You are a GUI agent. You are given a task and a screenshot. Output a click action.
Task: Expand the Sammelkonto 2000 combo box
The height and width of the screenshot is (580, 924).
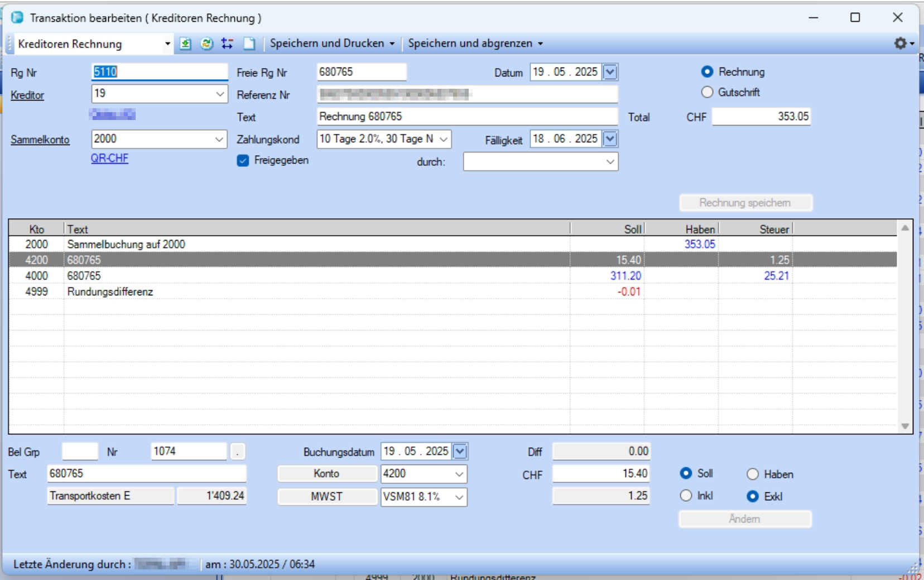pyautogui.click(x=220, y=139)
